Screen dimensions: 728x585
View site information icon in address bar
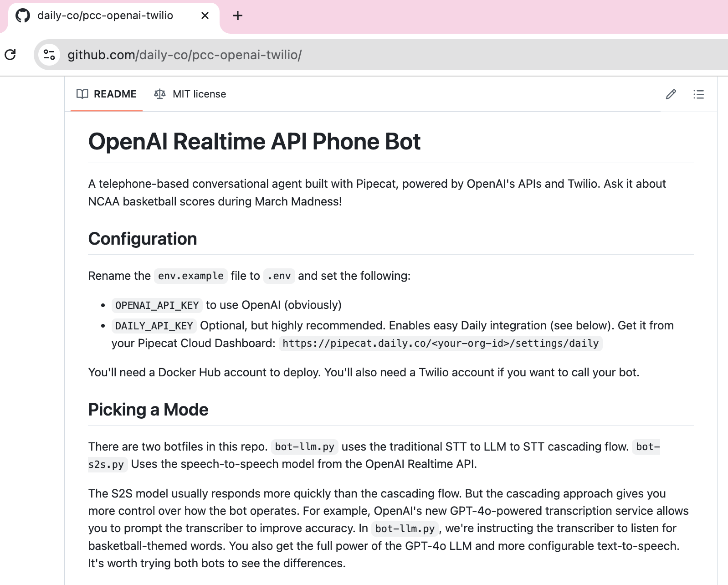coord(49,55)
